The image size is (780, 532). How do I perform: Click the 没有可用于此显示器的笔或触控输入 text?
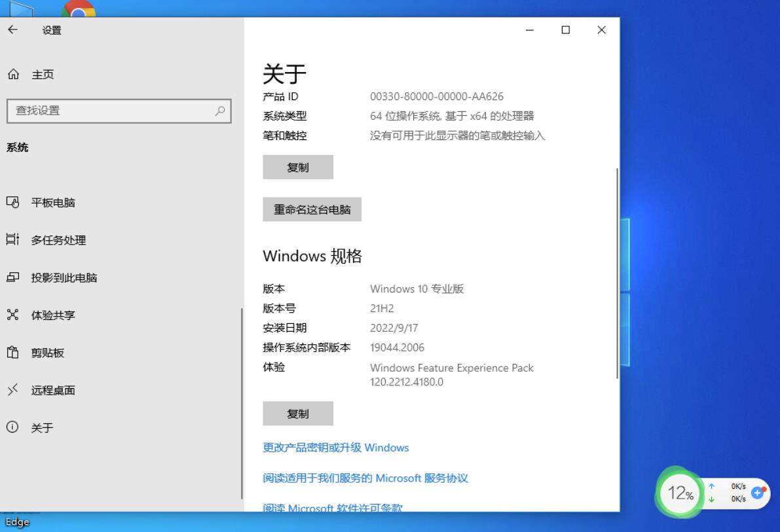[458, 135]
